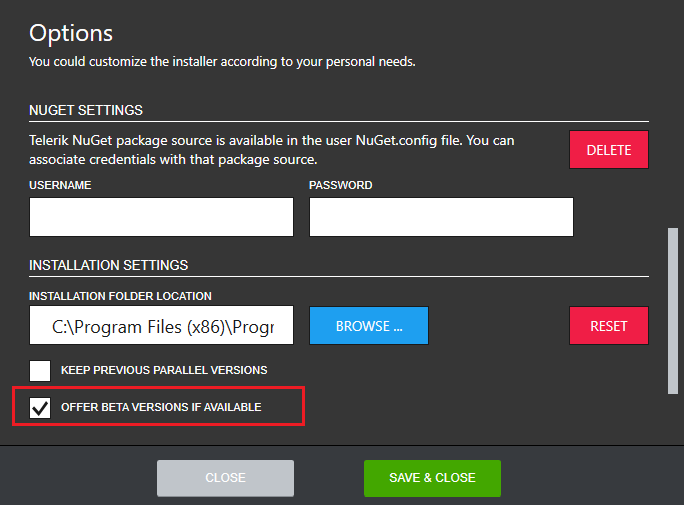The width and height of the screenshot is (684, 505).
Task: Click the Options heading
Action: click(x=71, y=33)
